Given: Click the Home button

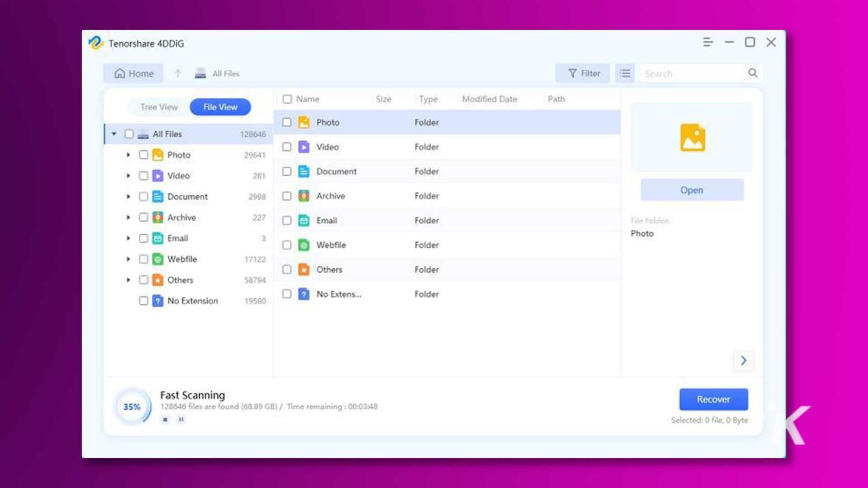Looking at the screenshot, I should [x=133, y=73].
